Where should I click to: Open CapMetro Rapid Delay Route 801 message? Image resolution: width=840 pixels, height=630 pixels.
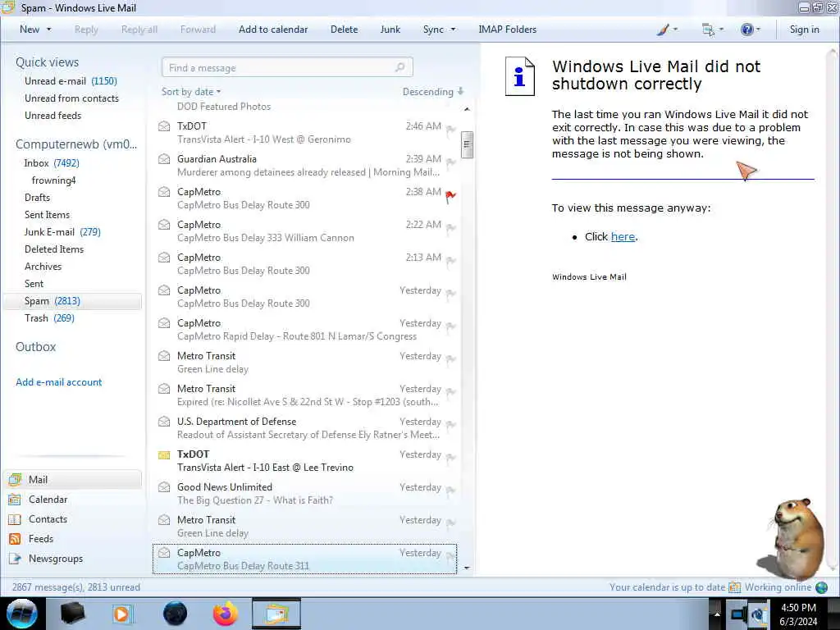tap(304, 330)
